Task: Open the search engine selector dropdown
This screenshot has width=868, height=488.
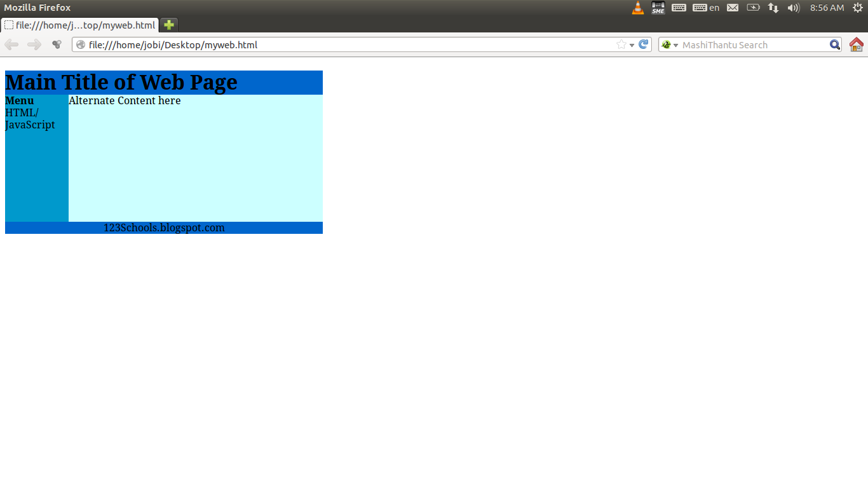Action: [675, 44]
